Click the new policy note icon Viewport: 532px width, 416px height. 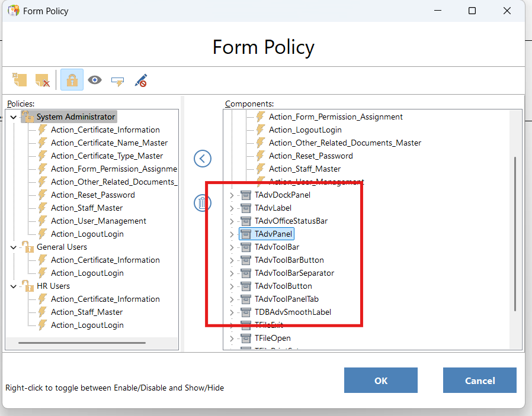[20, 80]
